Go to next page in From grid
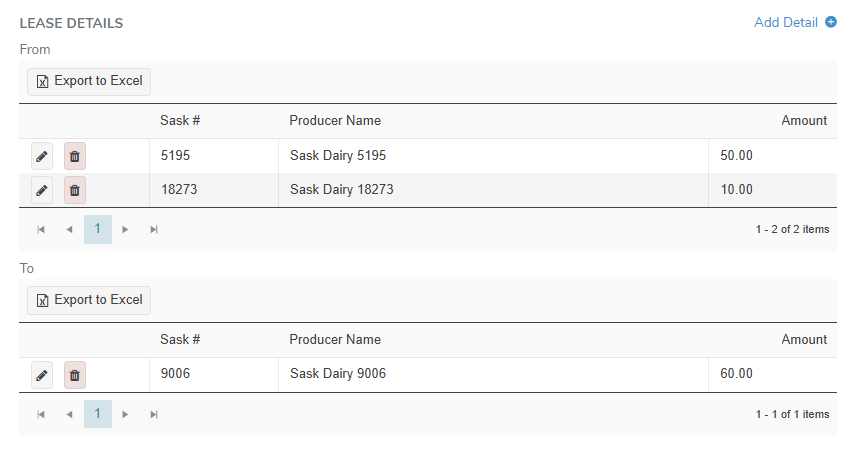 (125, 229)
